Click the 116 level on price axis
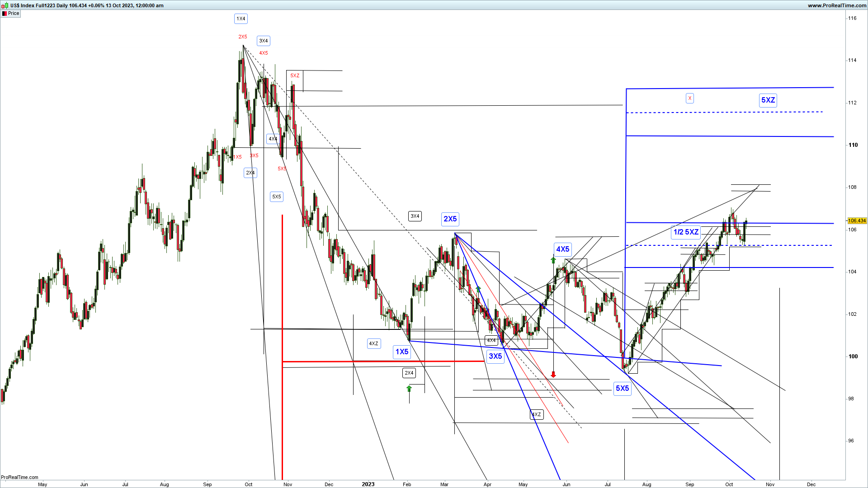 (852, 19)
